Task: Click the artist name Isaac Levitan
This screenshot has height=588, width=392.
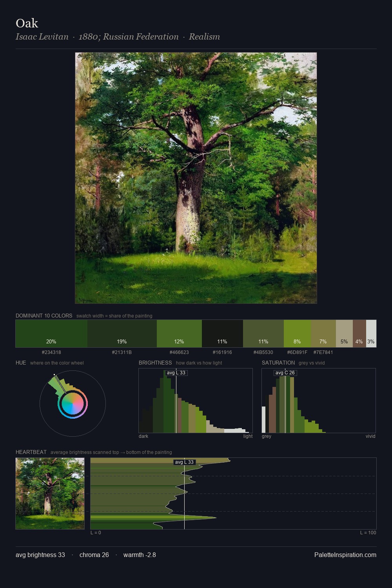Action: (x=42, y=37)
